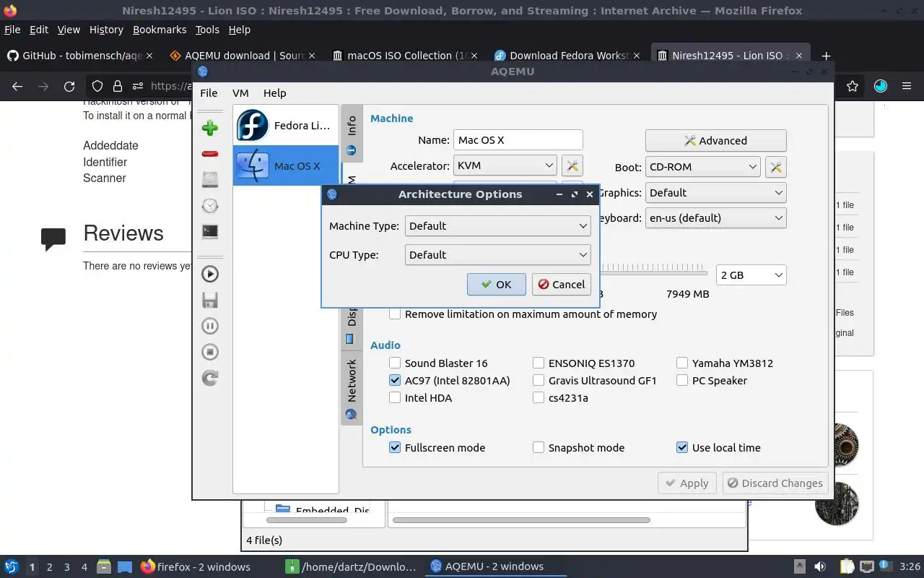Open terminal console icon in AQEMU sidebar
Image resolution: width=924 pixels, height=578 pixels.
[210, 232]
